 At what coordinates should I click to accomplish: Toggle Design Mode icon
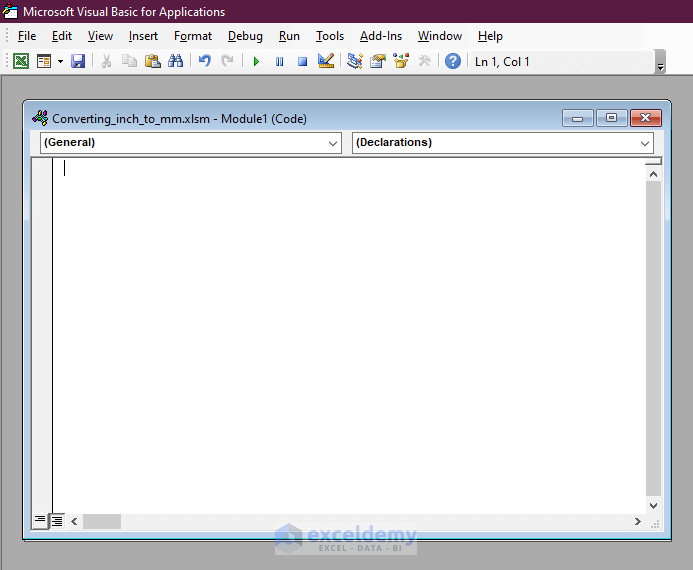326,61
